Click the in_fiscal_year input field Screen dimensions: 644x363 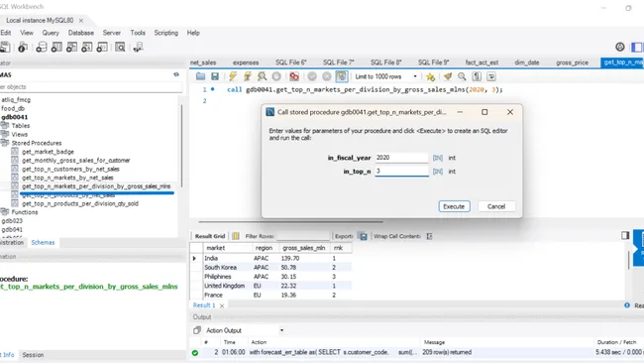401,158
